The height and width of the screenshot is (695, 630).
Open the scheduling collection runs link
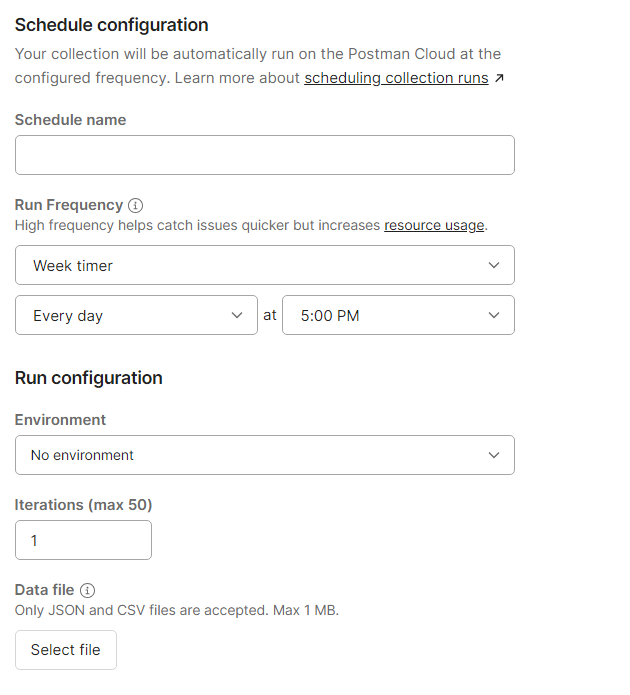click(x=396, y=78)
